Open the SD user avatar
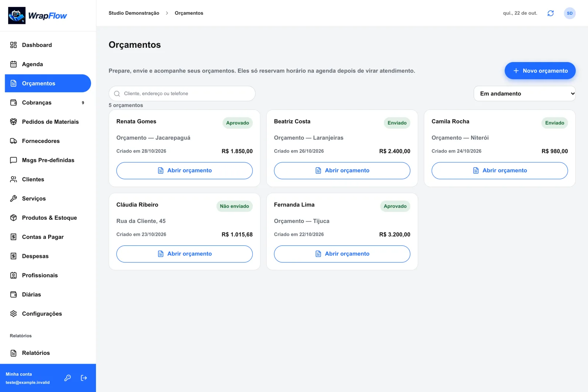 (570, 13)
